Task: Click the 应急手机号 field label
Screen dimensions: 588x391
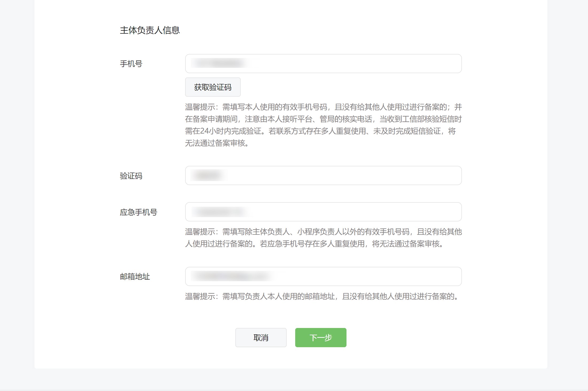Action: pos(138,212)
